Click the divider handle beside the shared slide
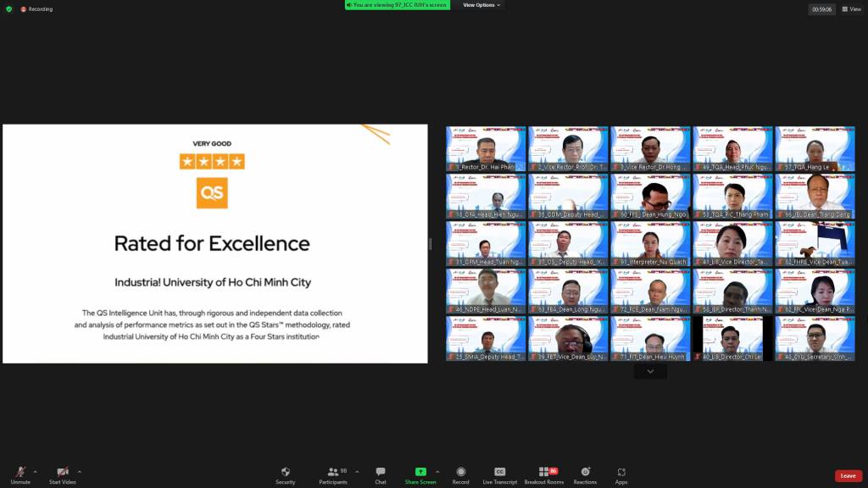Screen dimensions: 868x488 (x=430, y=243)
